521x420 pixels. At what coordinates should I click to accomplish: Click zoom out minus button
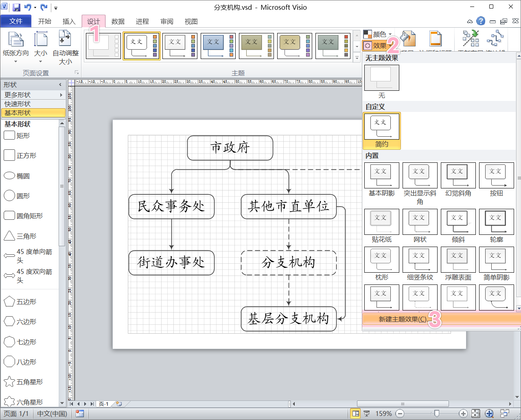click(400, 413)
